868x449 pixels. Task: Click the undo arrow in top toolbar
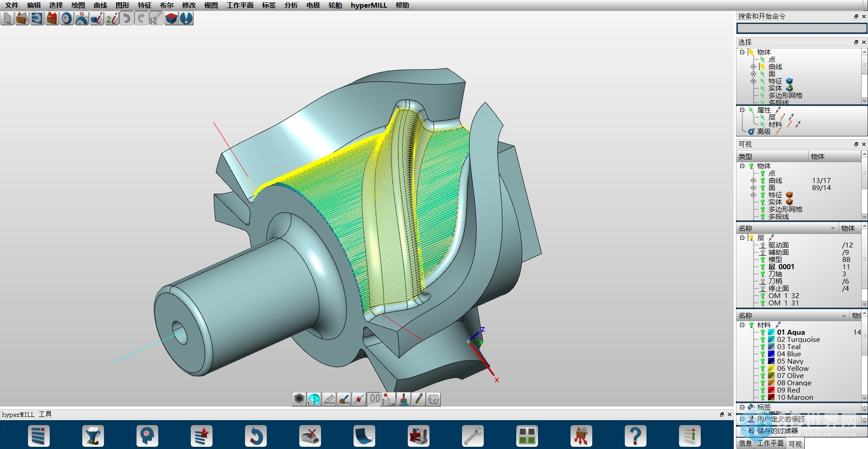(127, 19)
